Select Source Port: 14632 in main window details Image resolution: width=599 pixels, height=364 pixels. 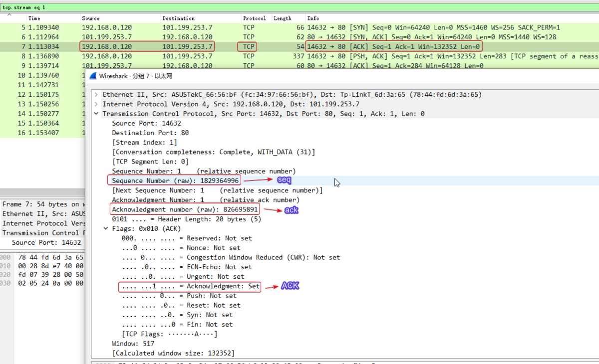(46, 242)
